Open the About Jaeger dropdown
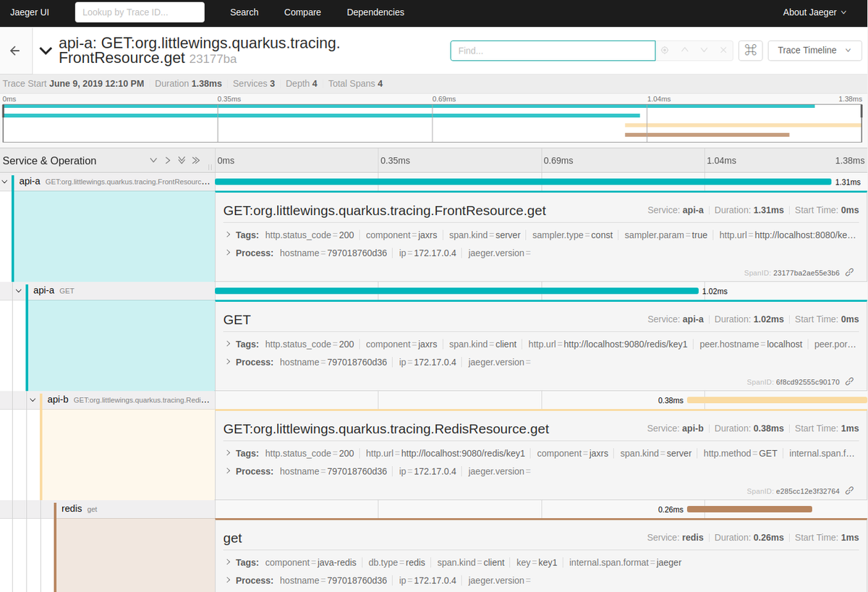The height and width of the screenshot is (592, 868). (815, 12)
